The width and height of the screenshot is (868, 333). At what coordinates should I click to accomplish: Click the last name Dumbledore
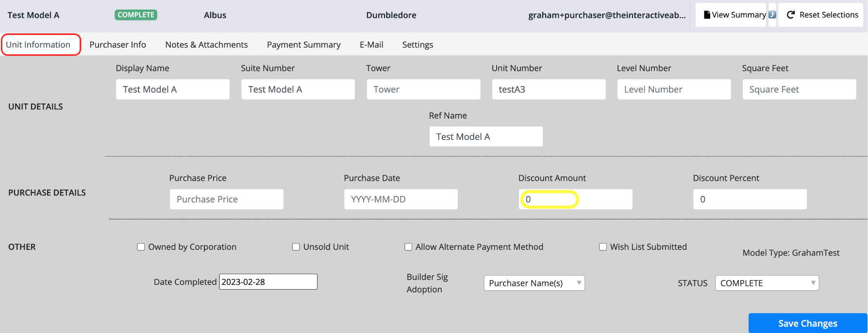tap(391, 15)
